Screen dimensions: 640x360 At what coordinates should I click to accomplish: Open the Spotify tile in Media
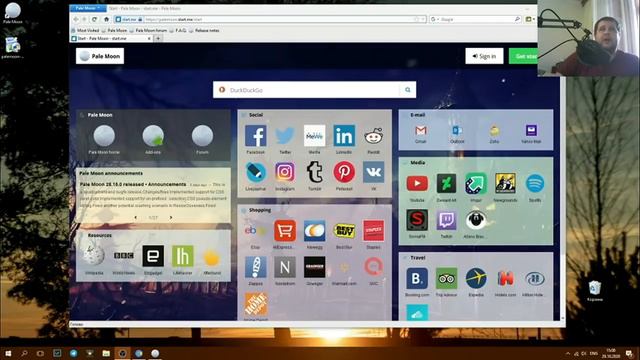pyautogui.click(x=535, y=184)
